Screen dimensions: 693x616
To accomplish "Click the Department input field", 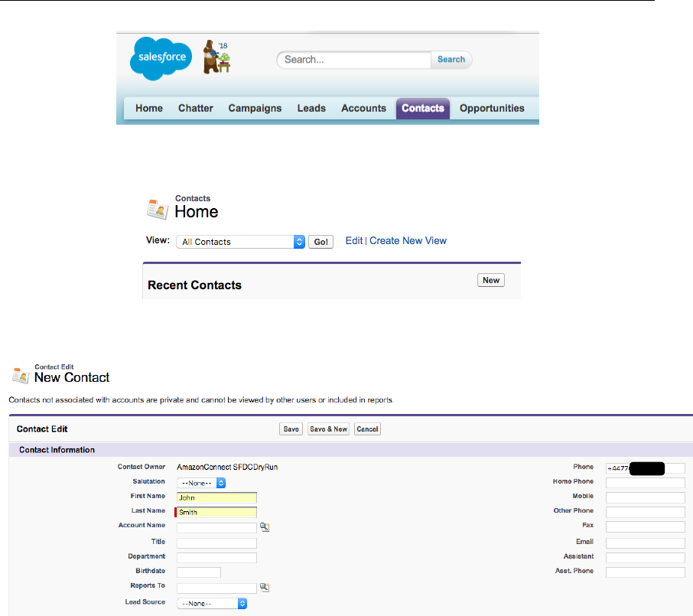I will (x=216, y=558).
